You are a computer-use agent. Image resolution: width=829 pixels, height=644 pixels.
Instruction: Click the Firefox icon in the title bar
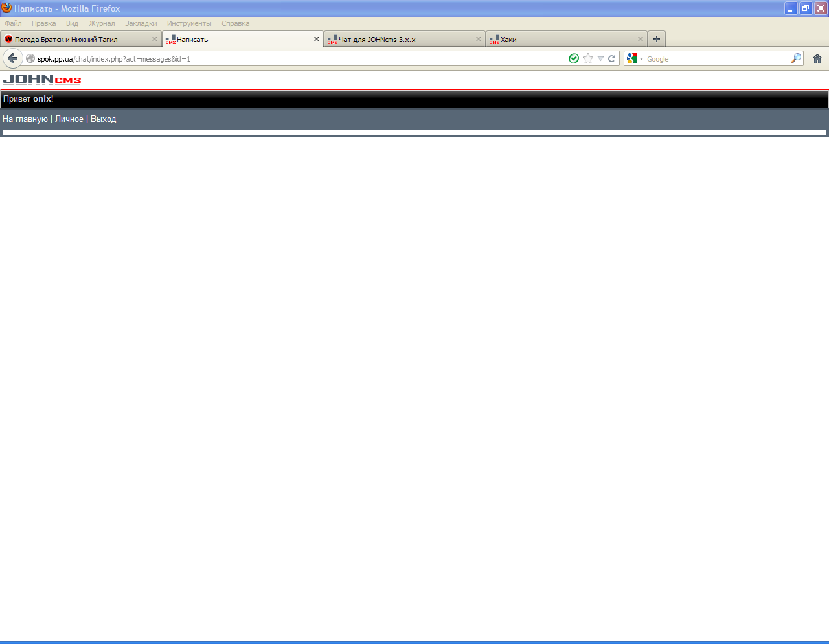click(6, 8)
